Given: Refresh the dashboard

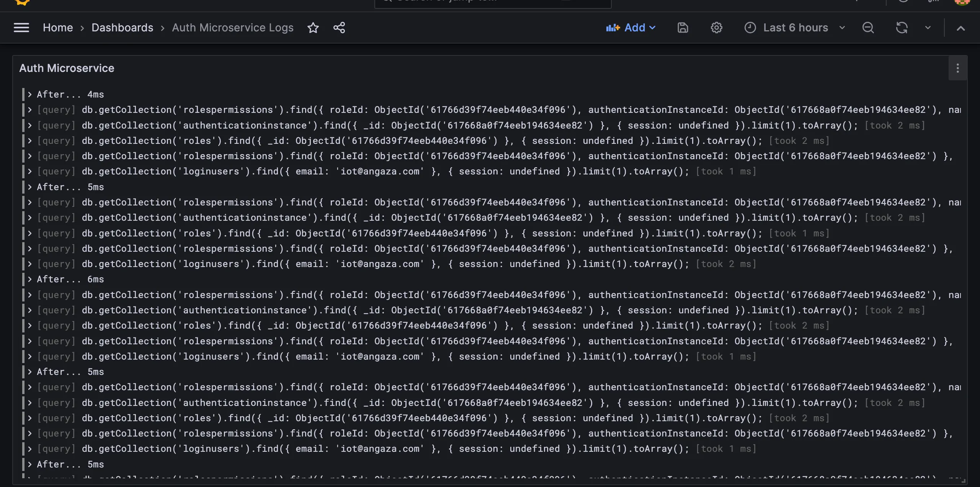Looking at the screenshot, I should pyautogui.click(x=902, y=28).
